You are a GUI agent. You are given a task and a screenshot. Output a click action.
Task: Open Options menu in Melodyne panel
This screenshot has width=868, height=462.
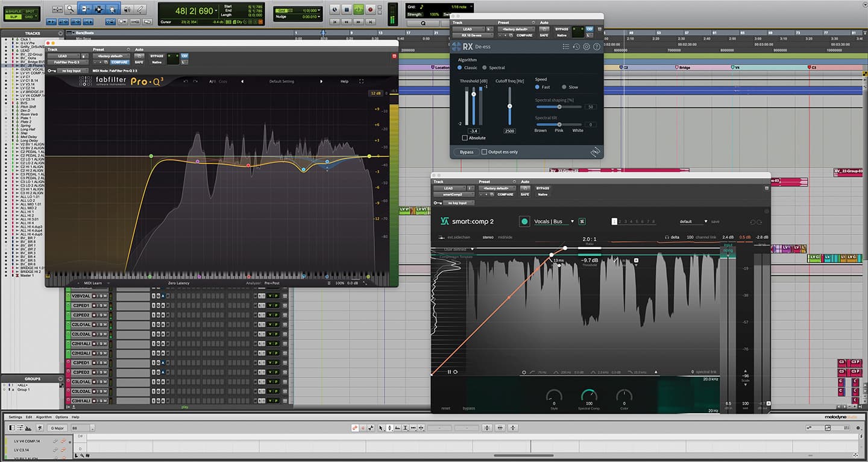pyautogui.click(x=61, y=417)
